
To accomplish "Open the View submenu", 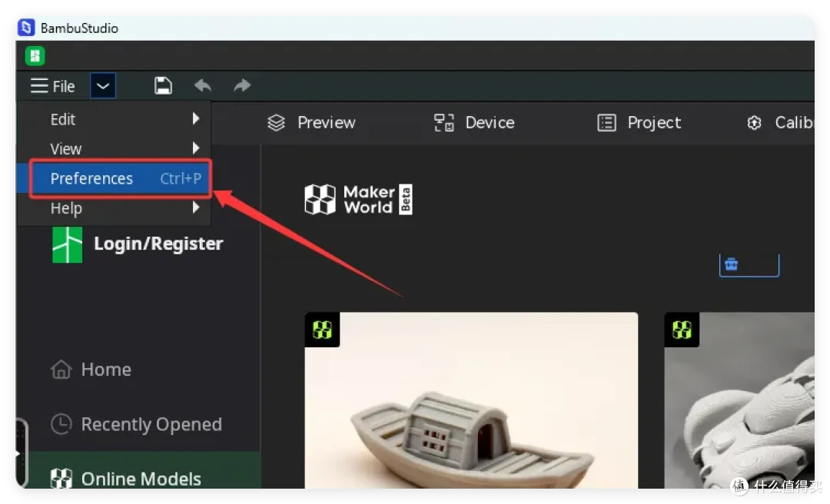I will click(x=115, y=148).
